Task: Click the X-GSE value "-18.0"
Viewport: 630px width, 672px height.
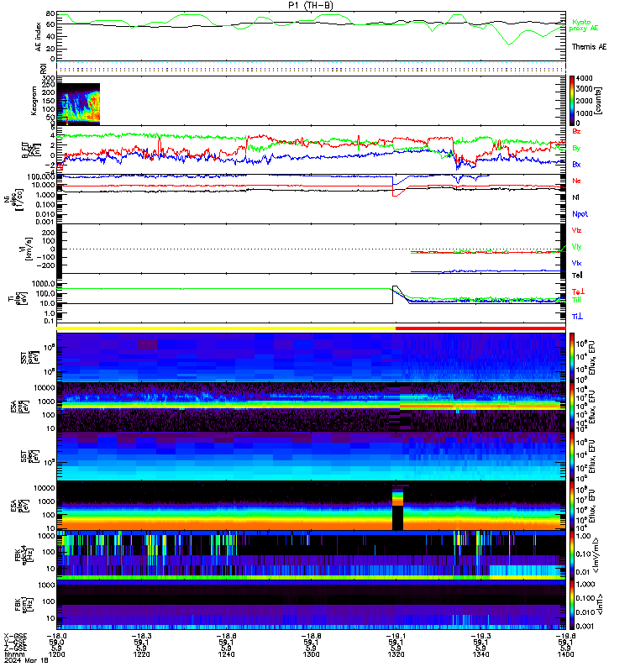Action: [56, 636]
